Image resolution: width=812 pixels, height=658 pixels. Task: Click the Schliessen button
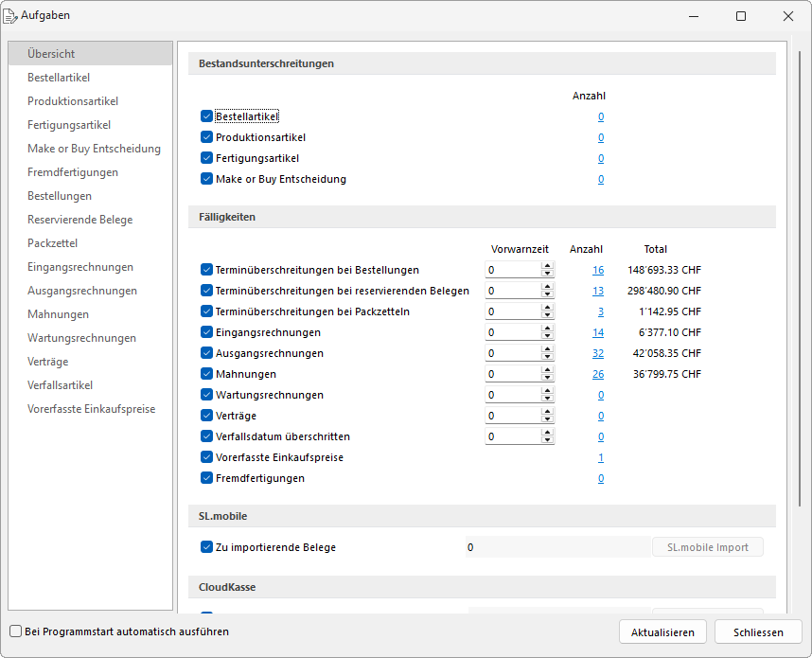pyautogui.click(x=758, y=632)
